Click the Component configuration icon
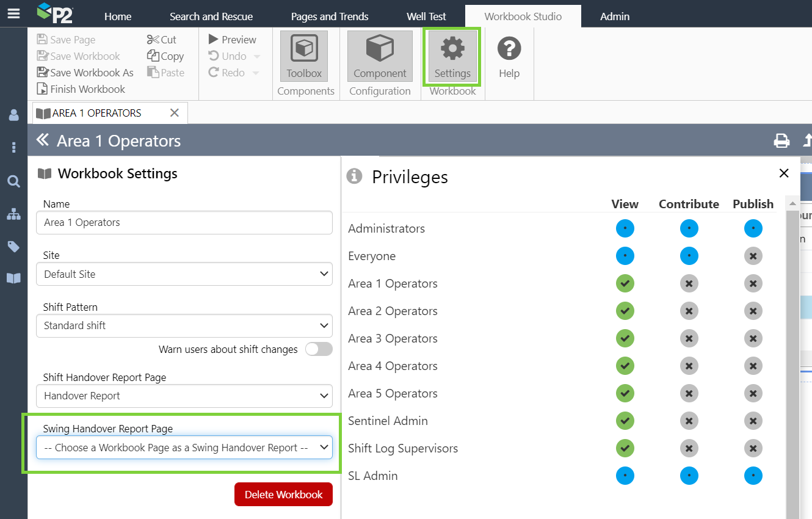 pyautogui.click(x=380, y=56)
